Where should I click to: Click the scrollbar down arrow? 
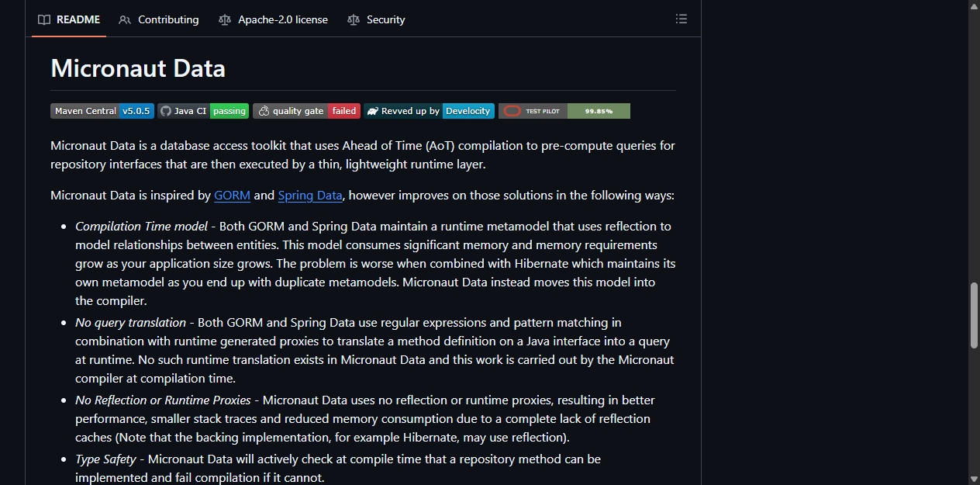[975, 479]
